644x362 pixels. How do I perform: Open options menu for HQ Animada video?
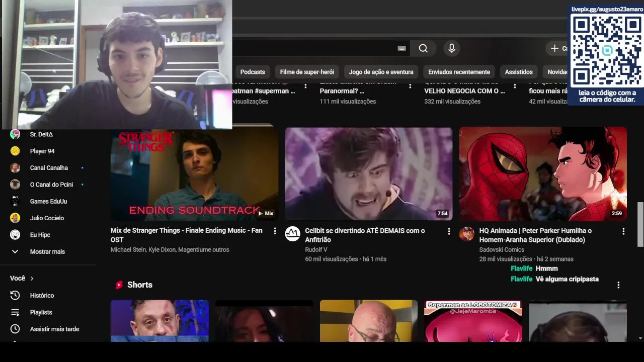click(x=623, y=231)
